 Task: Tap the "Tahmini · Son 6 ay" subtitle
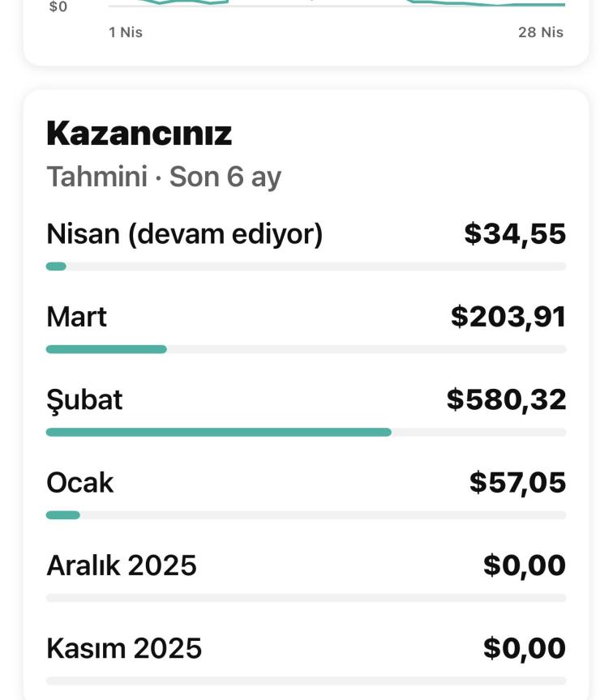163,177
